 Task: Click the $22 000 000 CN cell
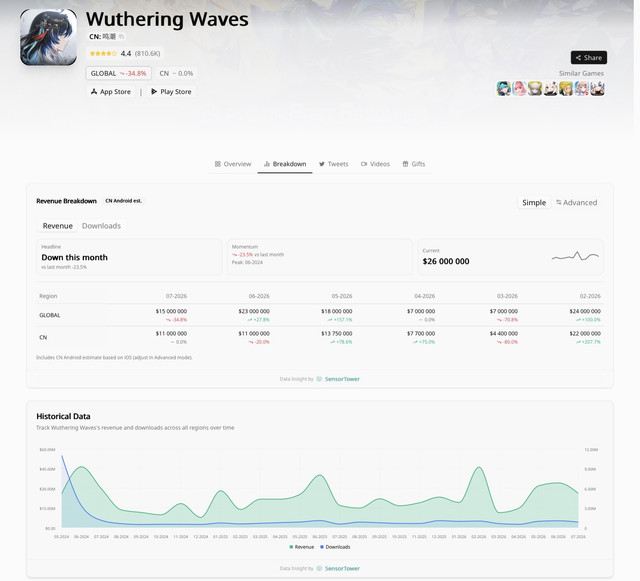585,334
